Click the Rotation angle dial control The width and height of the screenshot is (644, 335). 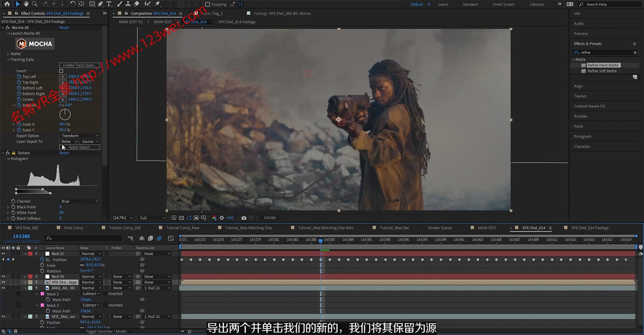[65, 114]
